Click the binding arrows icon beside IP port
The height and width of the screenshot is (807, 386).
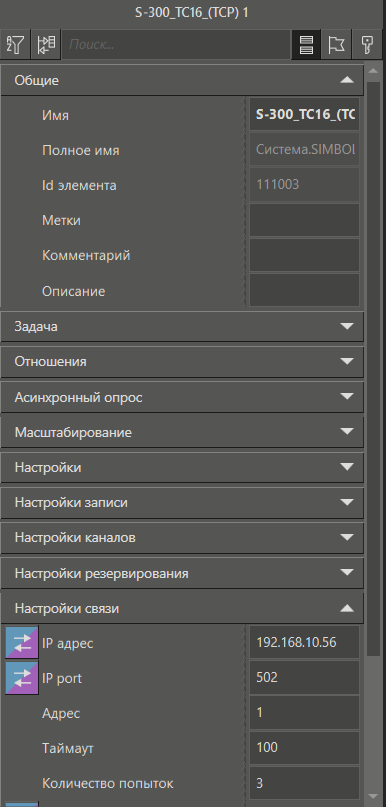pos(22,677)
